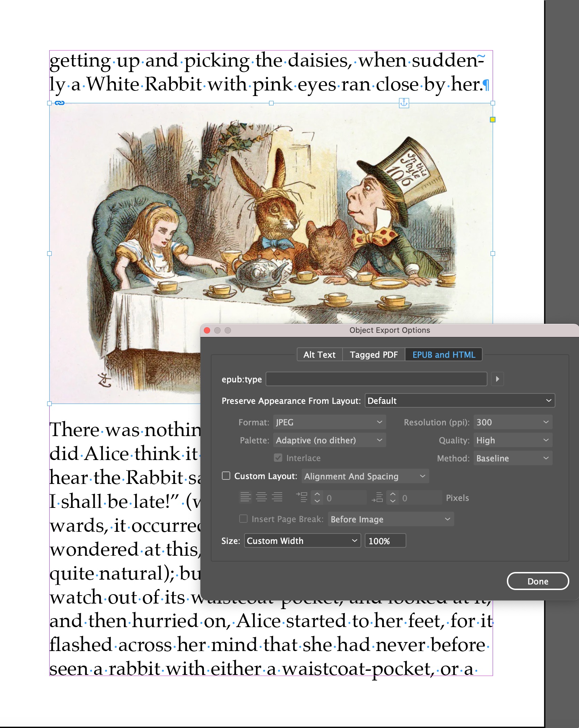Click the word "hurried" in body text
The height and width of the screenshot is (728, 579).
(x=166, y=621)
